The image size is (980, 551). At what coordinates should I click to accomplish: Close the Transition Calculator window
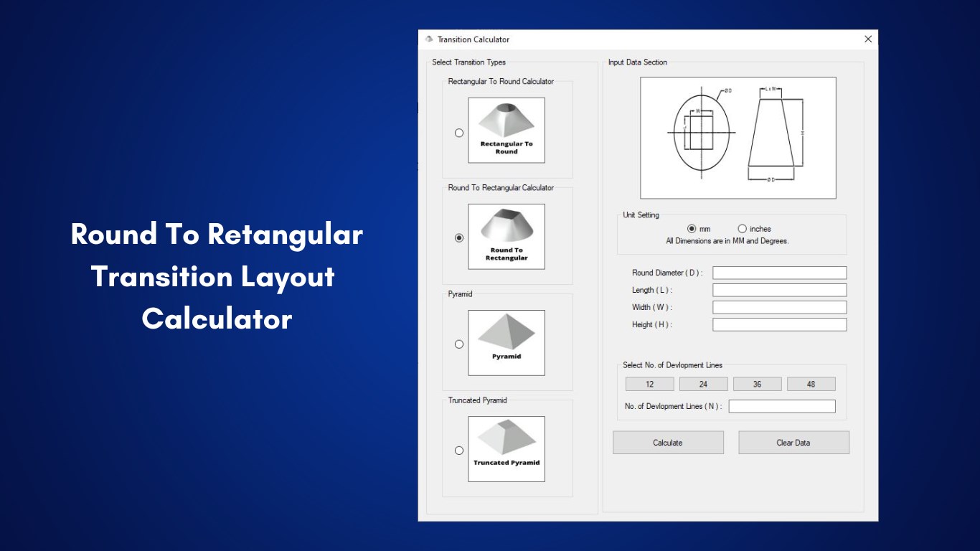(x=868, y=39)
